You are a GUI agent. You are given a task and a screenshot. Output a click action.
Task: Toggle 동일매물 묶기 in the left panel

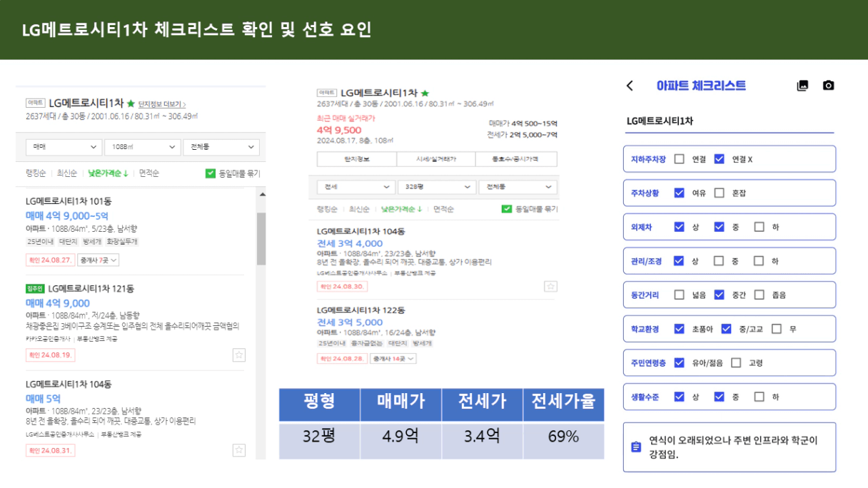coord(210,173)
